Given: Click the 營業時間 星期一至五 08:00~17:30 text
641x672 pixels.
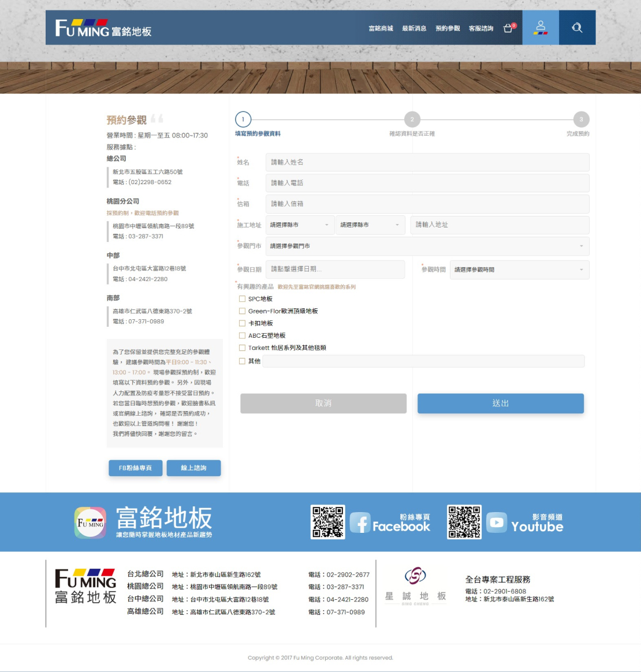Looking at the screenshot, I should tap(157, 136).
